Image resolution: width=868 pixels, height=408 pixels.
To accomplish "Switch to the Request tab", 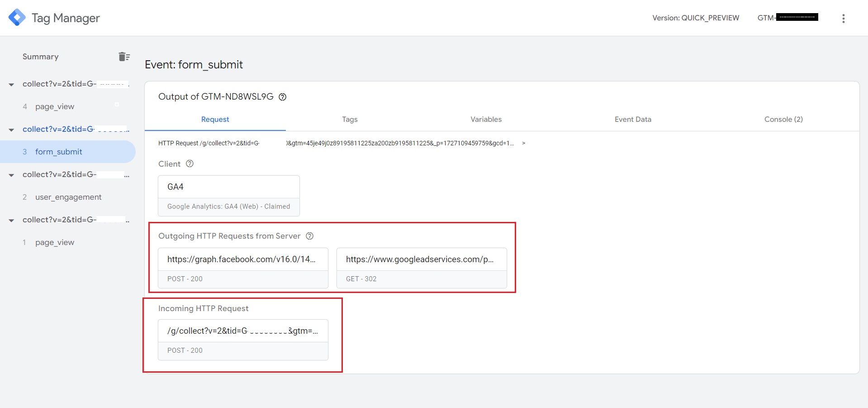I will pyautogui.click(x=215, y=120).
